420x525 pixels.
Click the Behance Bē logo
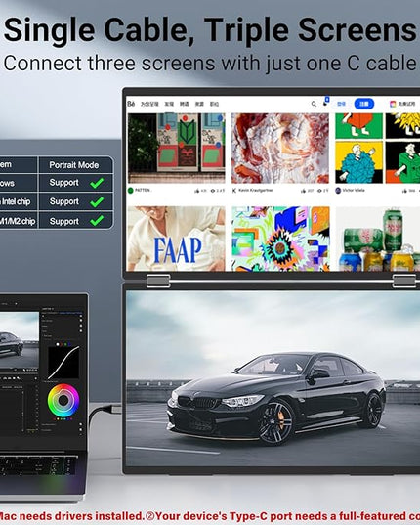[x=131, y=104]
